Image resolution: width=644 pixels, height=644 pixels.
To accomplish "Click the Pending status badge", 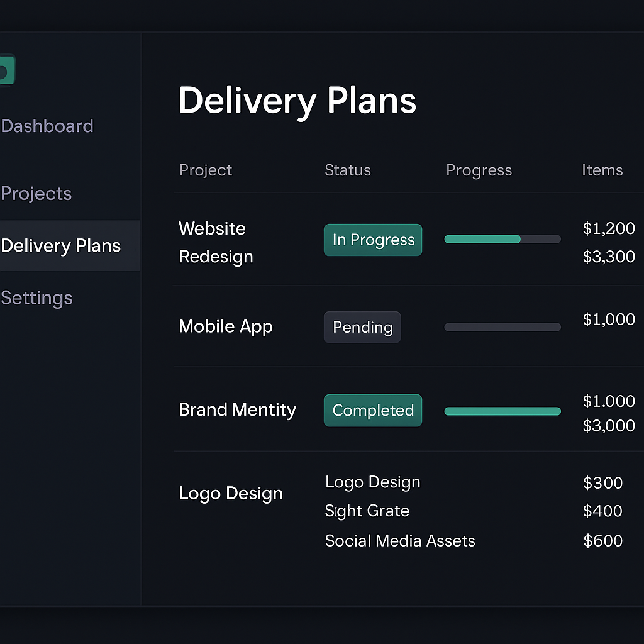I will coord(362,327).
